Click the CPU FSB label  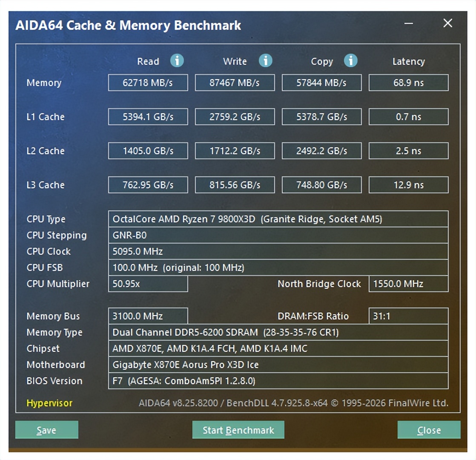point(44,267)
